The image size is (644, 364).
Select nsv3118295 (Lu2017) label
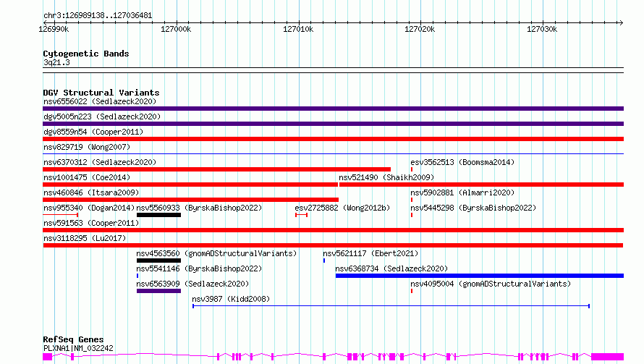pyautogui.click(x=85, y=238)
